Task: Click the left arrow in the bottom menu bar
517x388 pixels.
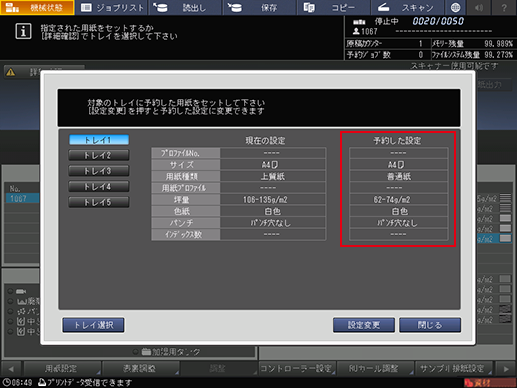Action: [x=11, y=369]
